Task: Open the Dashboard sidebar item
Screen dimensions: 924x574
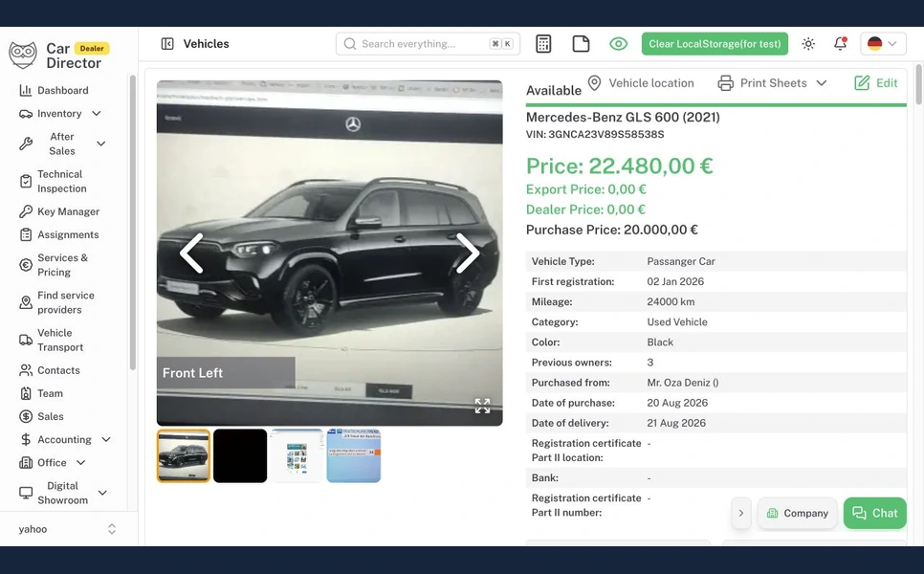Action: click(55, 90)
